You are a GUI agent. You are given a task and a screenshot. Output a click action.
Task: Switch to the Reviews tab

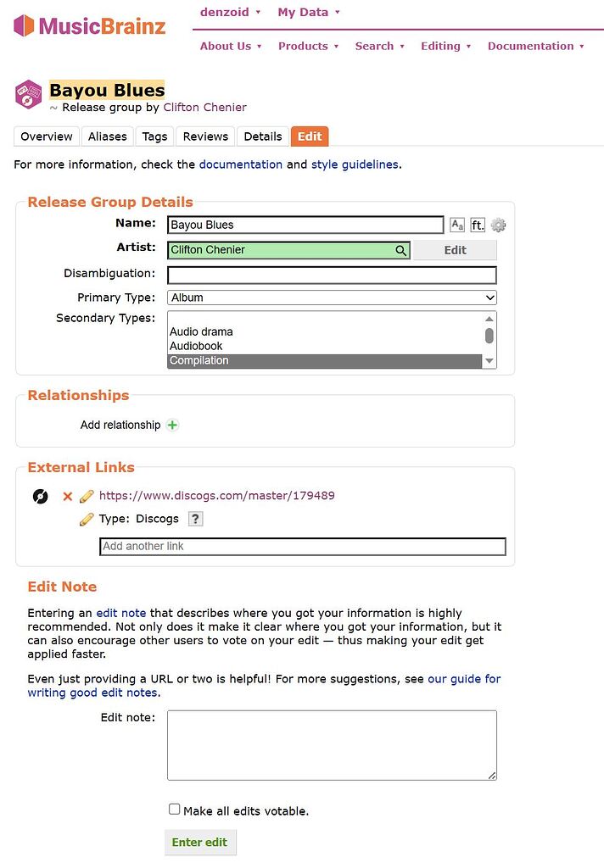pyautogui.click(x=206, y=136)
